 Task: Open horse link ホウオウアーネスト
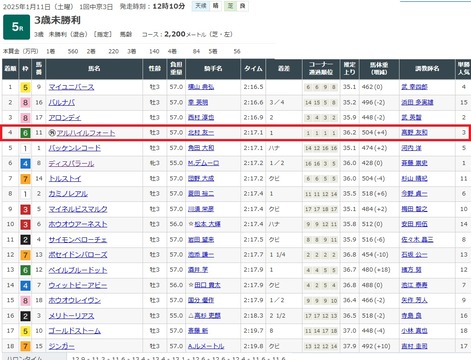(x=78, y=224)
